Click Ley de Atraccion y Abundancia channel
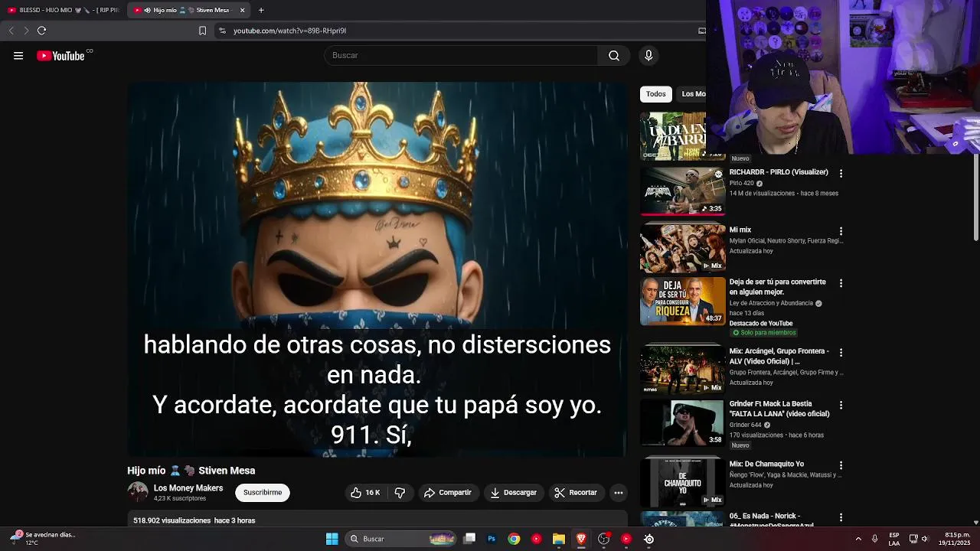 click(x=771, y=303)
